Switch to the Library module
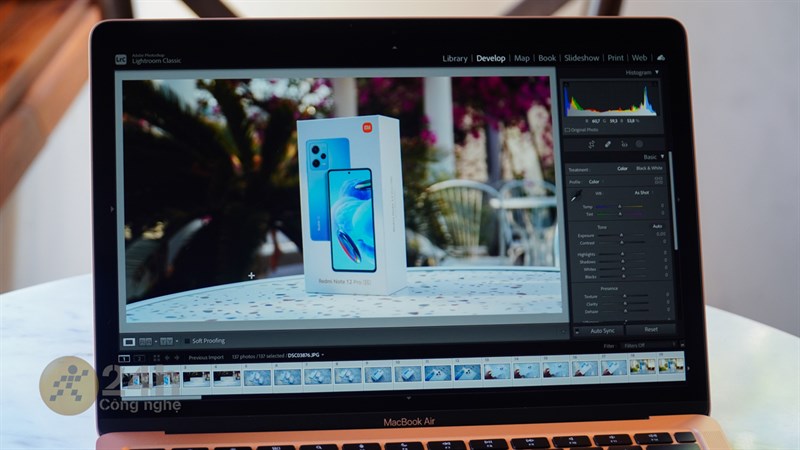Viewport: 800px width, 450px height. pos(455,58)
